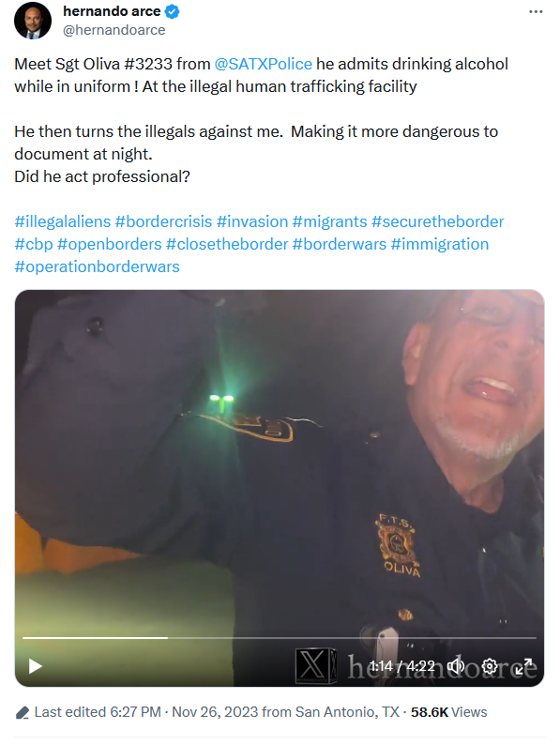This screenshot has height=745, width=560.
Task: Click the blue verified badge
Action: tap(172, 11)
